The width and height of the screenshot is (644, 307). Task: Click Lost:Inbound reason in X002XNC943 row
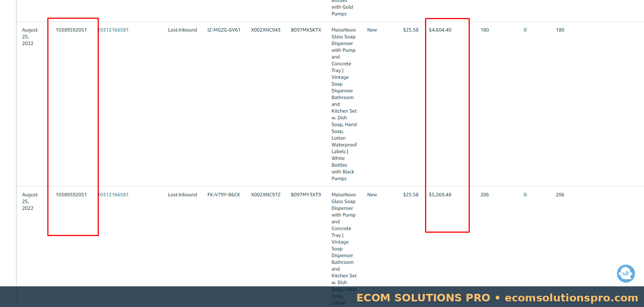point(182,30)
